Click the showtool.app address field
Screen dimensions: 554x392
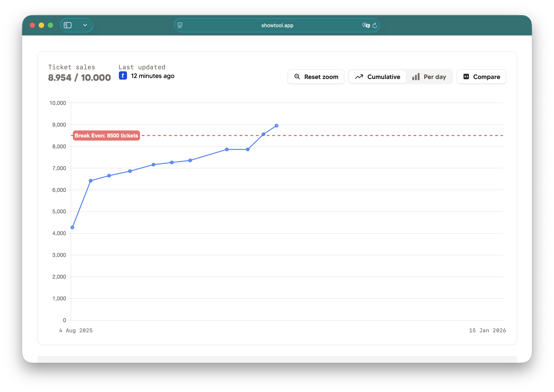point(277,25)
